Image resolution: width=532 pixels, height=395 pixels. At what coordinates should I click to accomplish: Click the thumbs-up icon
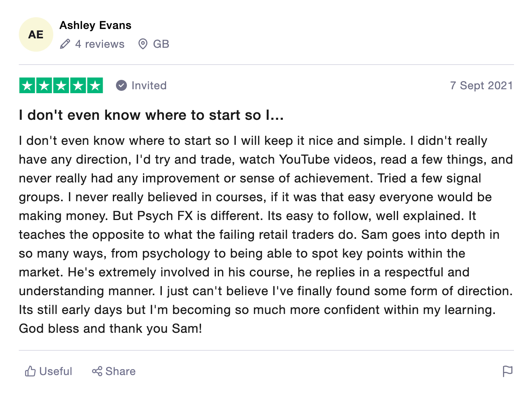point(30,371)
